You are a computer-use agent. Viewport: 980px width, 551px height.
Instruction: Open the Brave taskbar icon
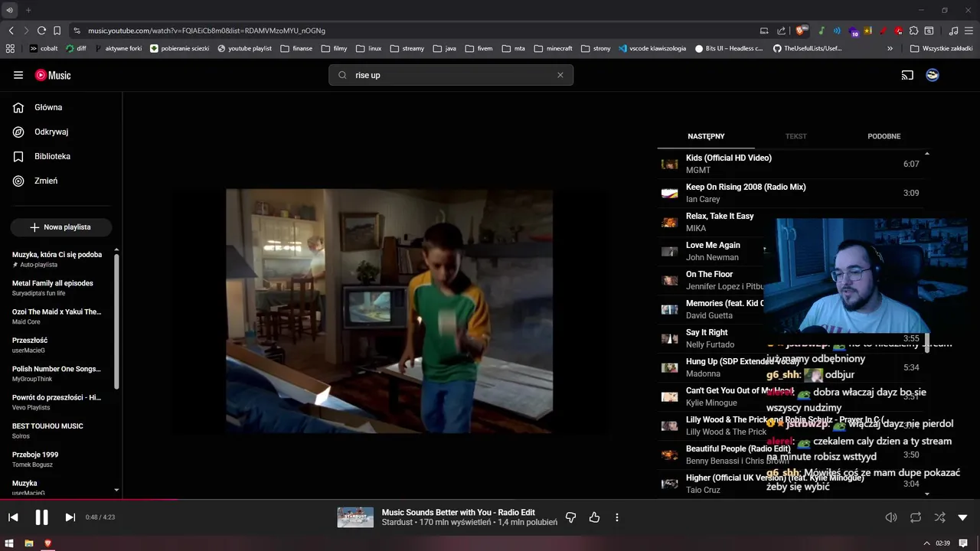(x=48, y=543)
